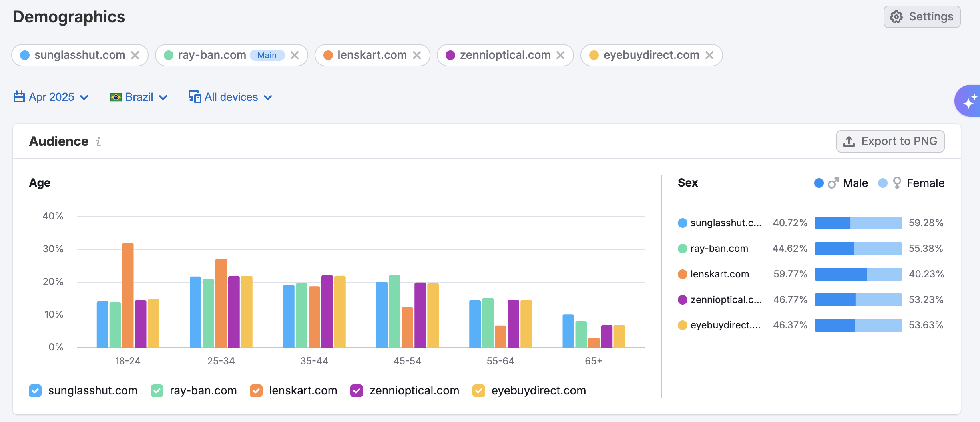Open the AI sparkle assistant button
The width and height of the screenshot is (980, 422).
(969, 101)
